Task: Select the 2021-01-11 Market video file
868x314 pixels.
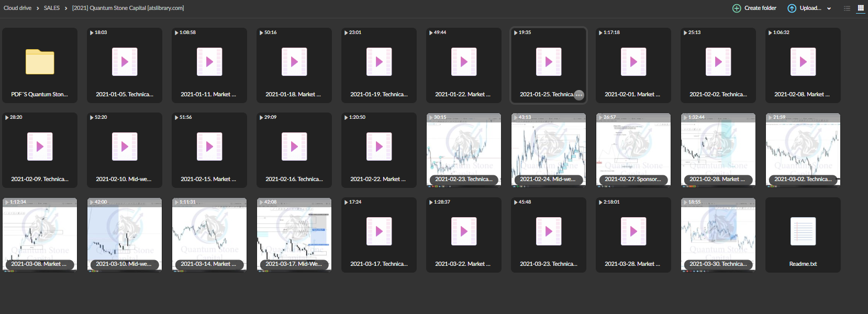Action: tap(209, 62)
